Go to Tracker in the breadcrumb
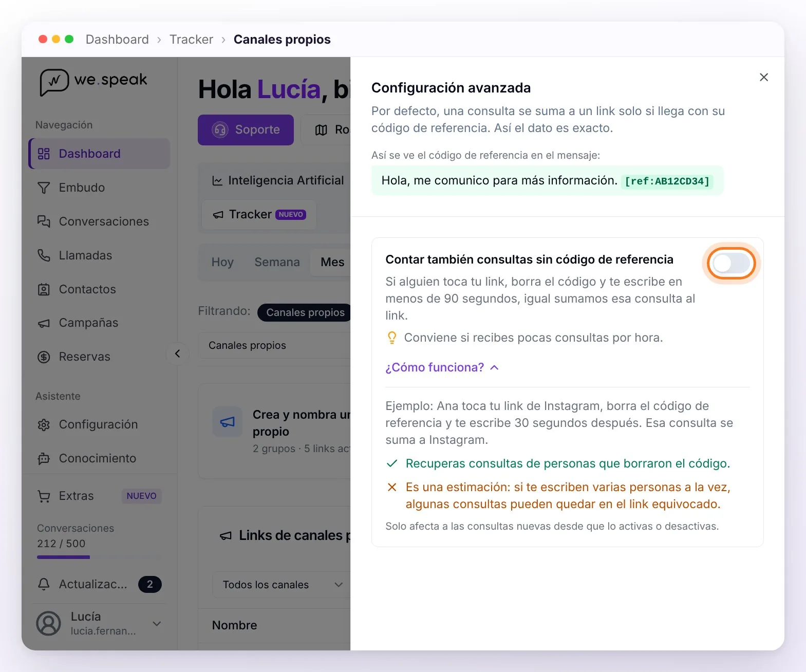 point(191,40)
